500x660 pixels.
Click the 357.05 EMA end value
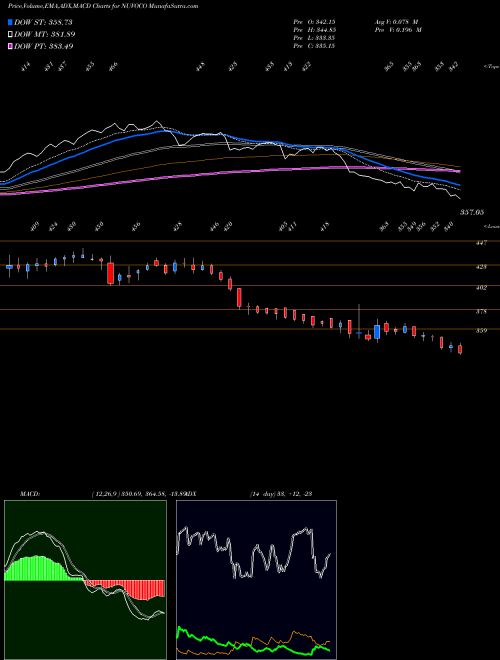pos(471,213)
